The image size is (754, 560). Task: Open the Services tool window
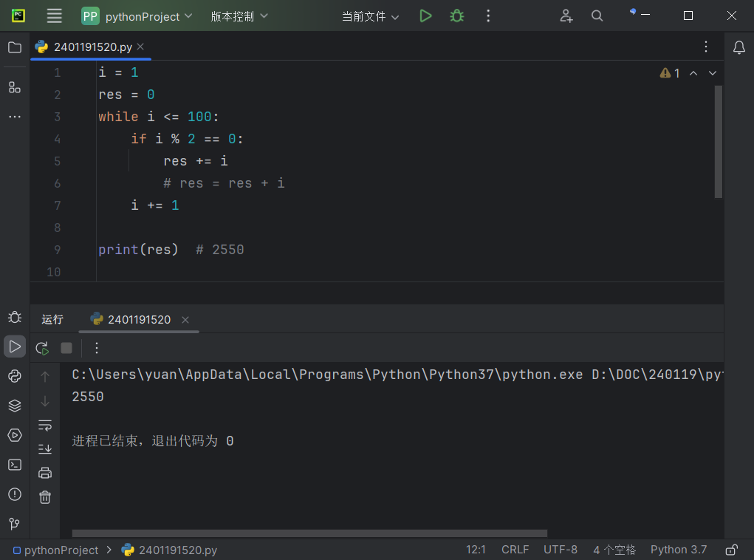point(15,435)
